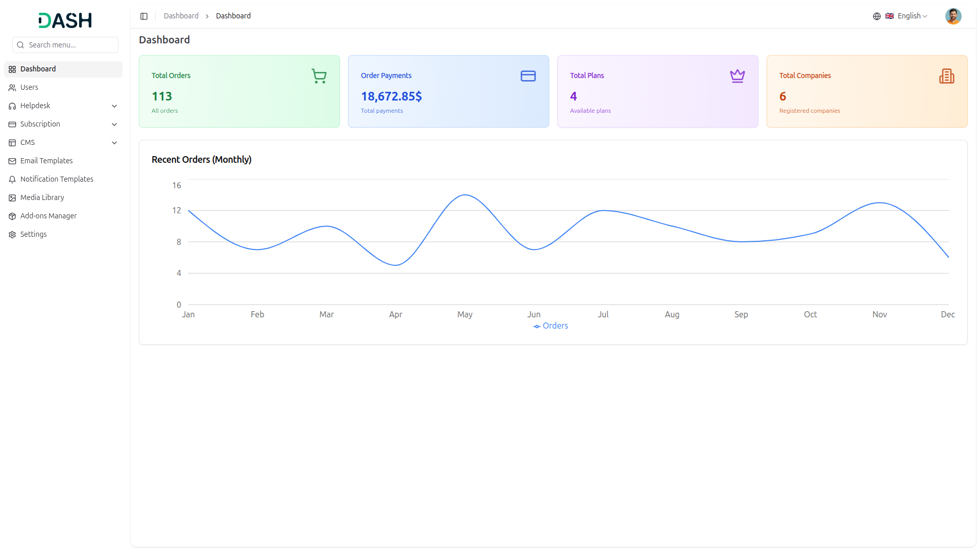Open Add-ons Manager page
Image resolution: width=980 pixels, height=551 pixels.
[x=63, y=216]
